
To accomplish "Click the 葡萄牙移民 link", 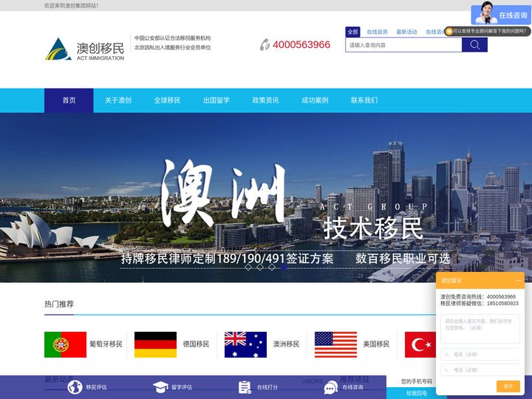I will pos(106,344).
